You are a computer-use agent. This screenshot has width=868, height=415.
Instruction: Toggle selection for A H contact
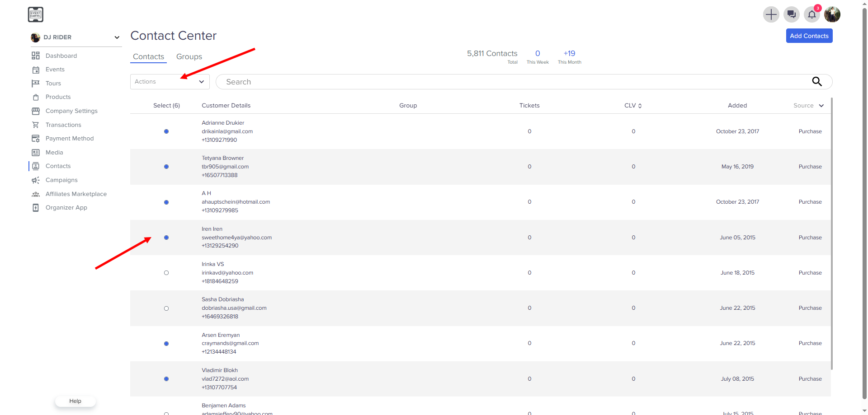pyautogui.click(x=166, y=202)
